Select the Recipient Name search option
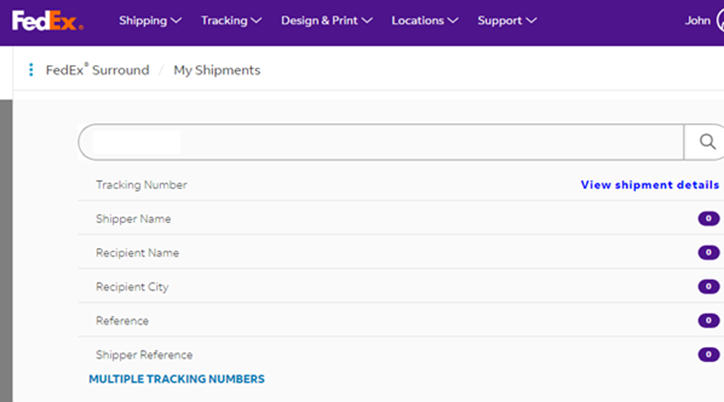Viewport: 724px width, 402px height. 137,253
